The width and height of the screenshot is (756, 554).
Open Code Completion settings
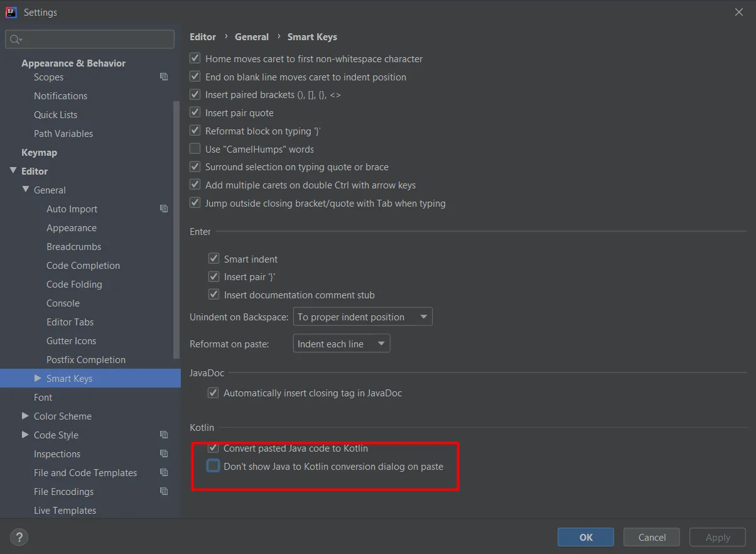(x=83, y=266)
